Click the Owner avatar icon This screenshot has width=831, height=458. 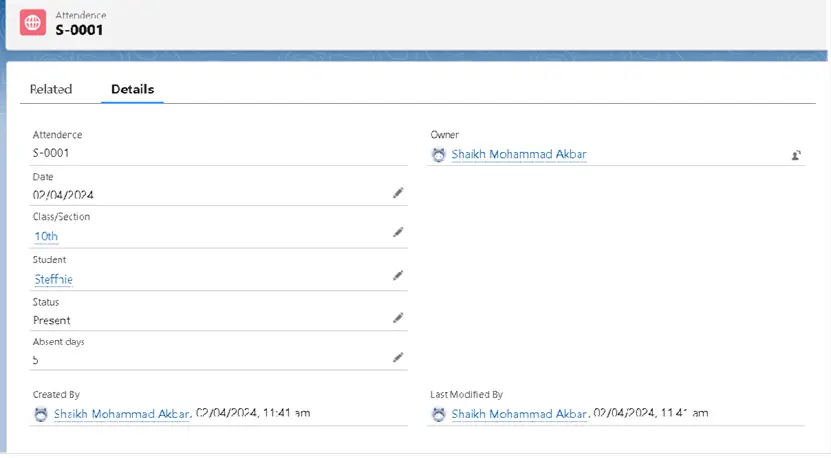pos(438,155)
